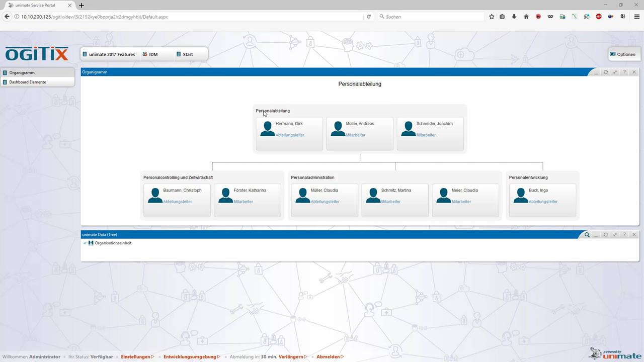Refresh the unimate Data (Tree) panel

606,235
